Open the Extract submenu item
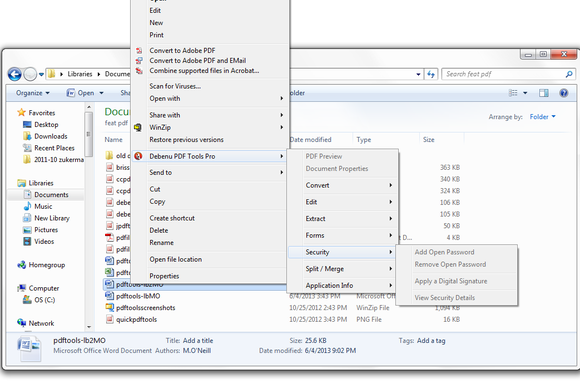This screenshot has height=388, width=580. (x=343, y=219)
